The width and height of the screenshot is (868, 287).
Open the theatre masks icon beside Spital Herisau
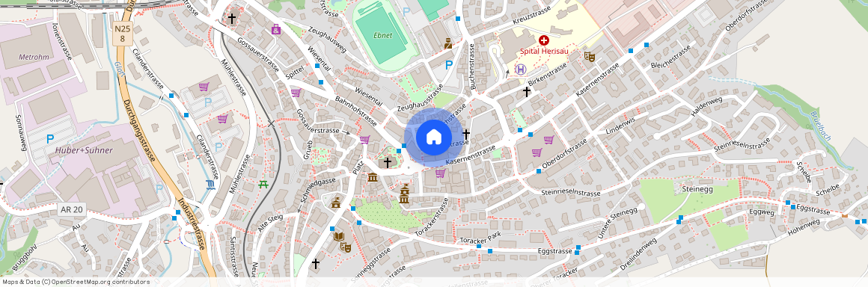coord(589,56)
